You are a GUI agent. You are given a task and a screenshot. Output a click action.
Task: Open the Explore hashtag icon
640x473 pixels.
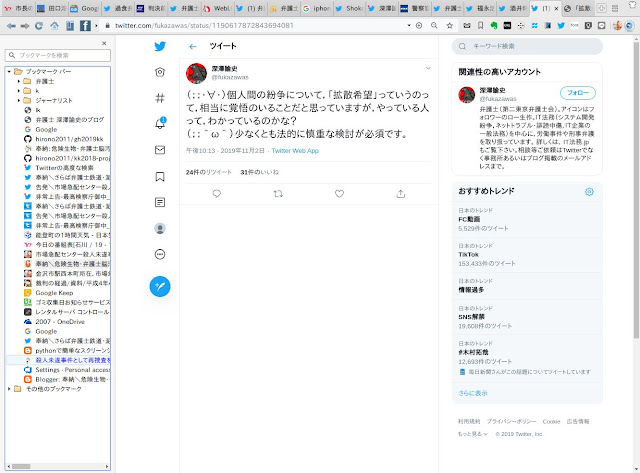point(160,98)
